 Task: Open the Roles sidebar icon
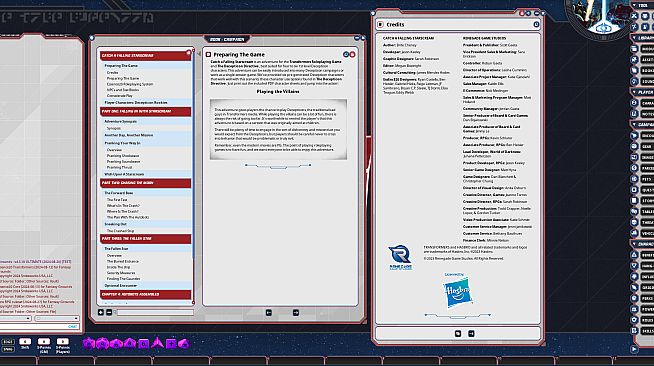tap(634, 320)
